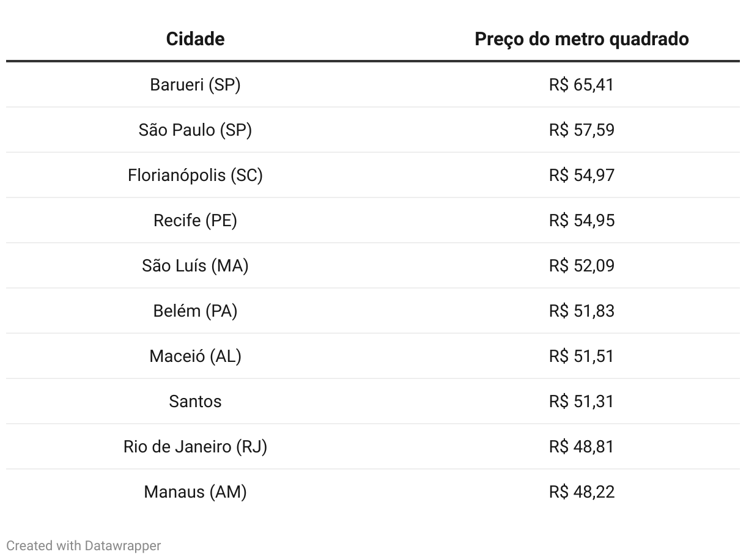Select the Florianópolis (SC) city cell
Viewport: 746px width, 560px height.
click(x=195, y=175)
